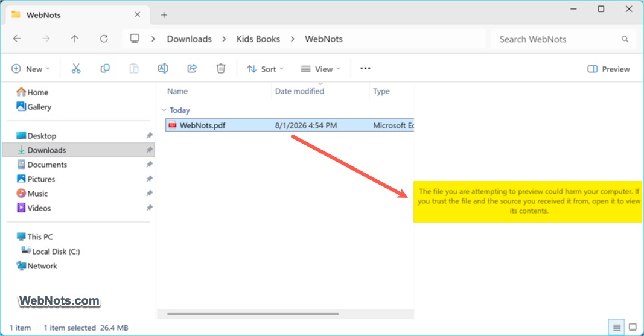Click the Copy icon in toolbar
The height and width of the screenshot is (336, 644).
coord(105,69)
